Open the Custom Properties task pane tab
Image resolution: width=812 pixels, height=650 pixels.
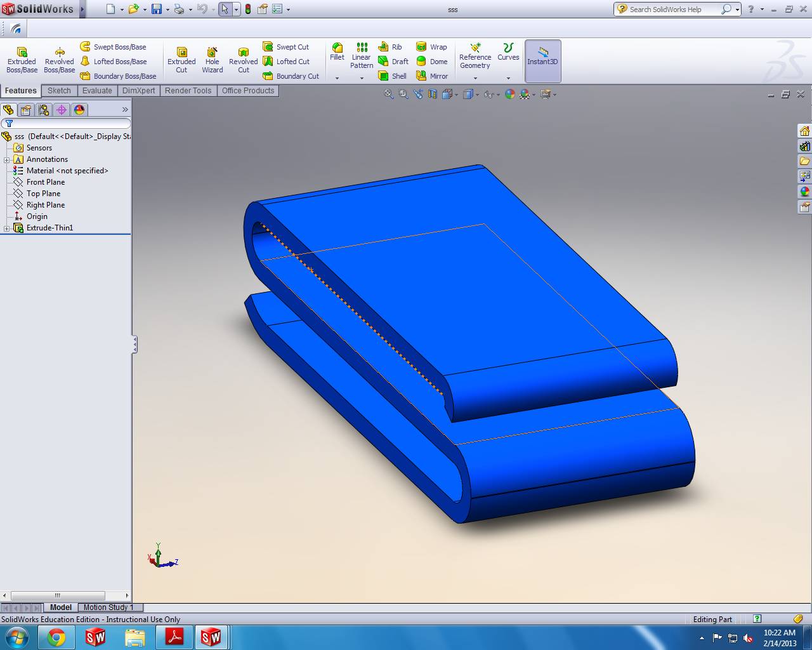click(804, 206)
